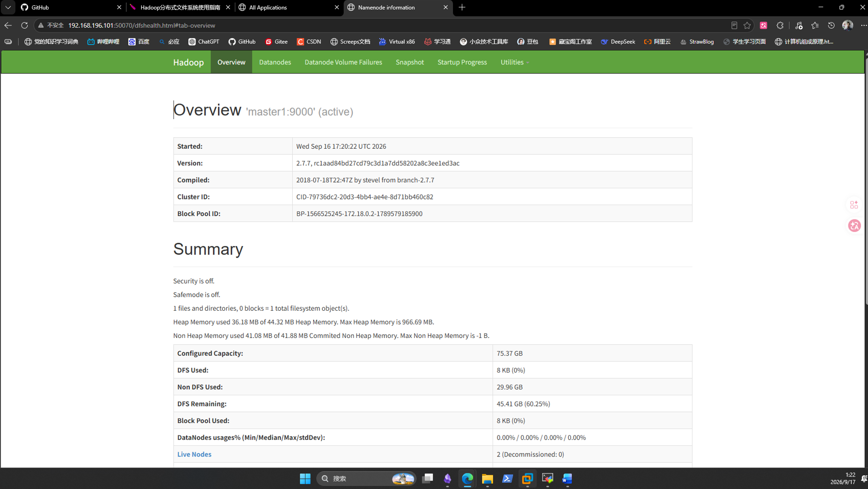Open the browser extensions puzzle icon
This screenshot has width=868, height=489.
click(x=780, y=25)
